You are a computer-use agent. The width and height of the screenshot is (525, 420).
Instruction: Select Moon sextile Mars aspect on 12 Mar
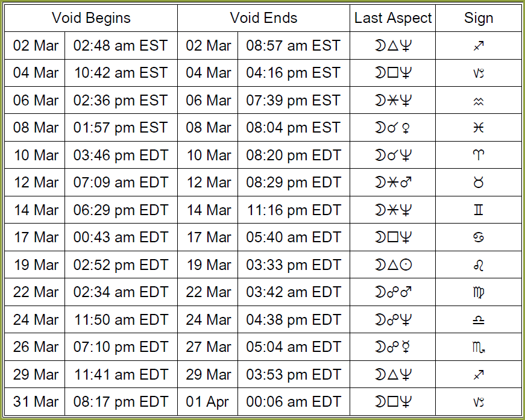(x=393, y=183)
